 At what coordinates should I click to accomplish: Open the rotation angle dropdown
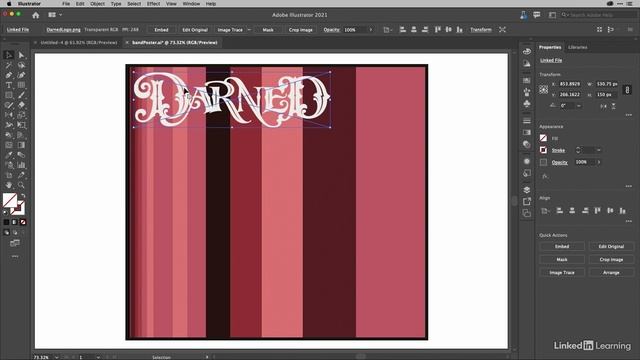click(x=579, y=106)
